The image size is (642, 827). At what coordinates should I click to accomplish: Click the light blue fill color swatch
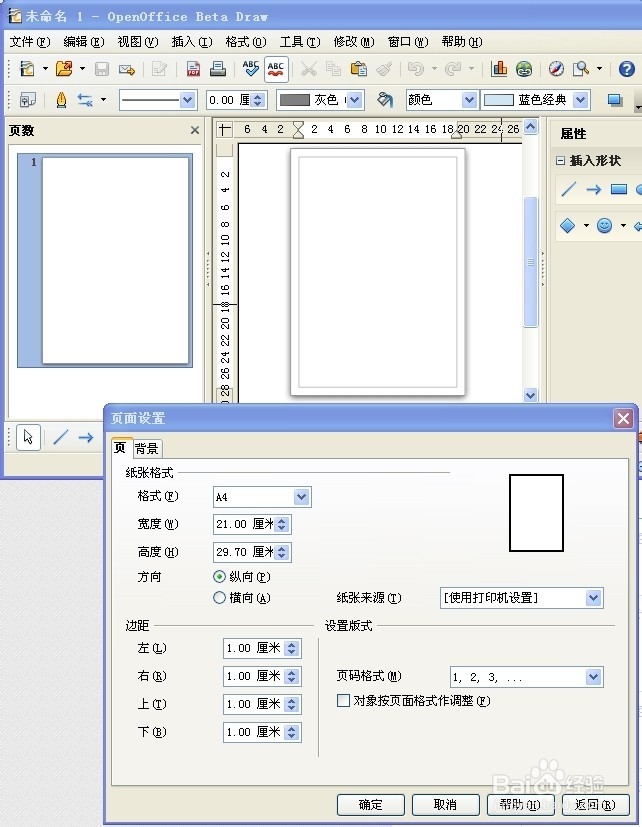point(499,100)
